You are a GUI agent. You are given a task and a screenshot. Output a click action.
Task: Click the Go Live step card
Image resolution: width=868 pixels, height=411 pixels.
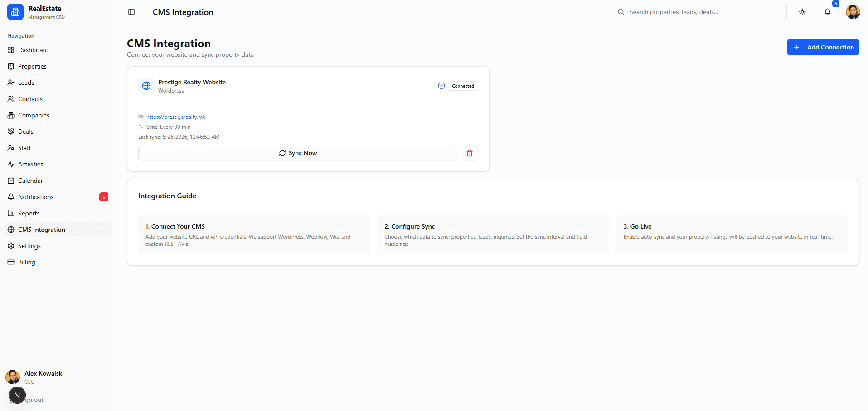732,235
